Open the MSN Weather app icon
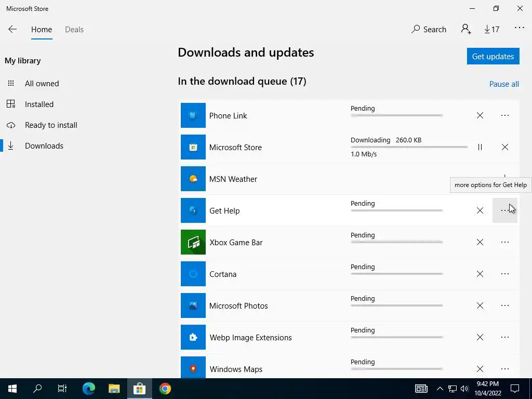Image resolution: width=532 pixels, height=399 pixels. point(193,179)
